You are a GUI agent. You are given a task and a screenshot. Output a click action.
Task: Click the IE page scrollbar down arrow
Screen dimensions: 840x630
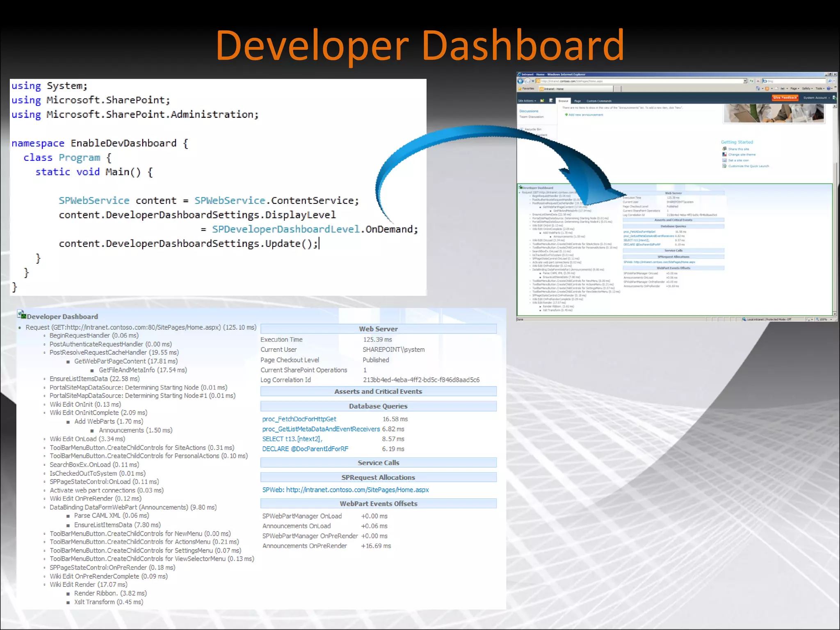tap(835, 314)
